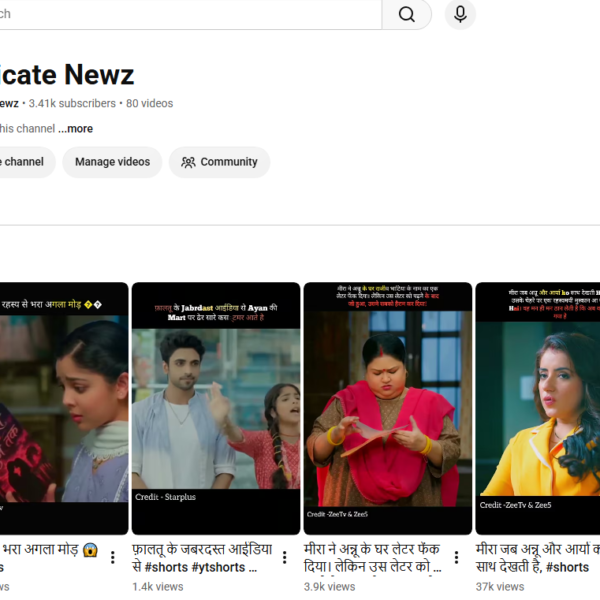Screen dimensions: 600x600
Task: Open options menu for फ़ालतू के जबरदस्त video
Action: click(x=284, y=558)
